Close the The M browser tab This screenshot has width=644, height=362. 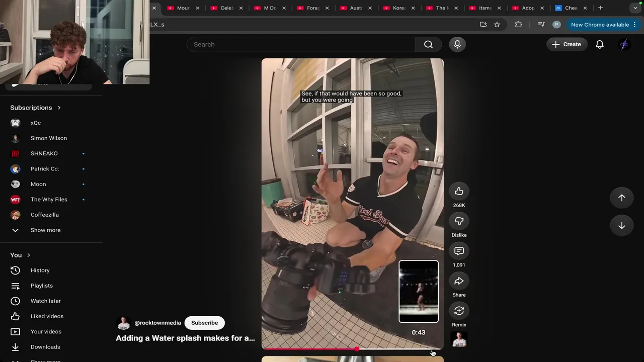456,8
